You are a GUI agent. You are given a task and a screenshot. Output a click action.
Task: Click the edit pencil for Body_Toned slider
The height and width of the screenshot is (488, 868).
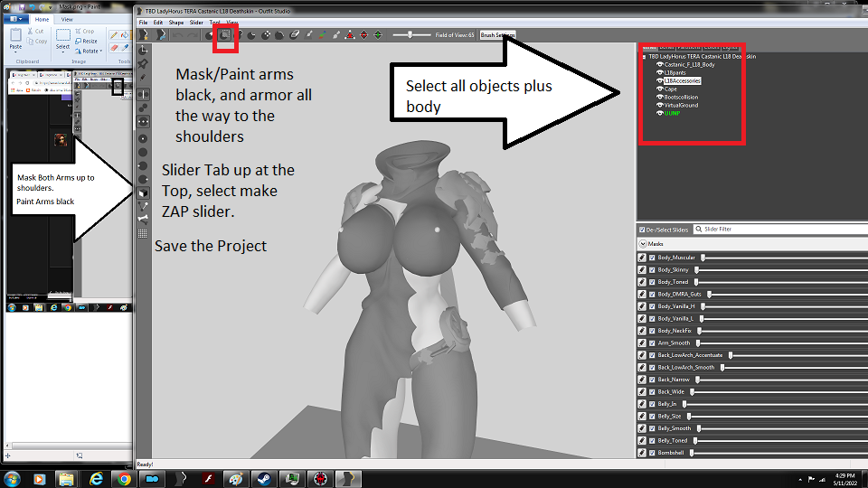point(642,282)
